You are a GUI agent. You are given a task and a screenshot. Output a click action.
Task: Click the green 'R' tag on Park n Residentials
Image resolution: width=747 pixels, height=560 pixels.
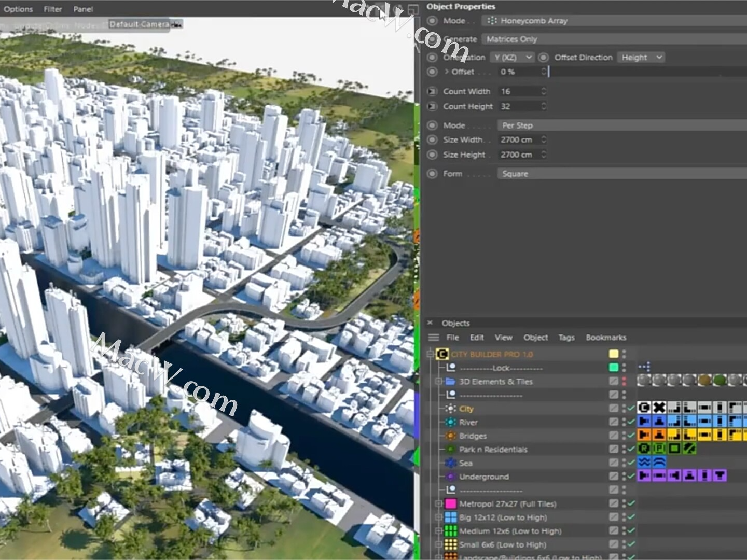coord(643,449)
